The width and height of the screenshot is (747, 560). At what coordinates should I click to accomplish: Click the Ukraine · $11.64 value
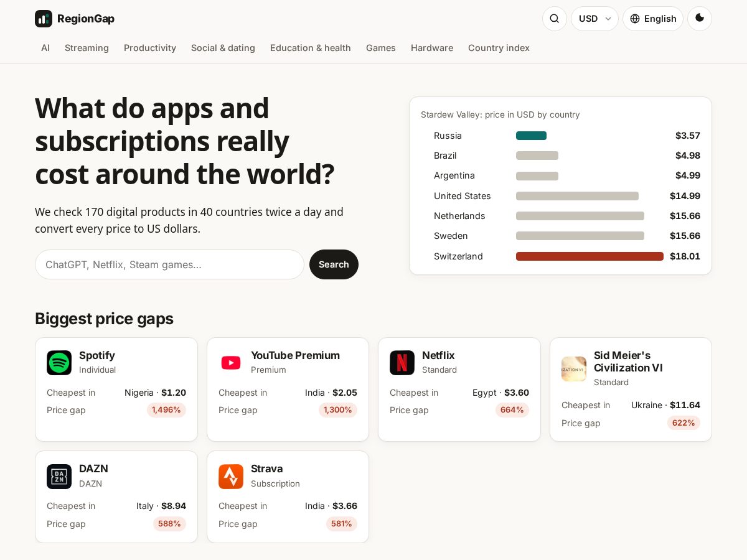click(x=665, y=405)
